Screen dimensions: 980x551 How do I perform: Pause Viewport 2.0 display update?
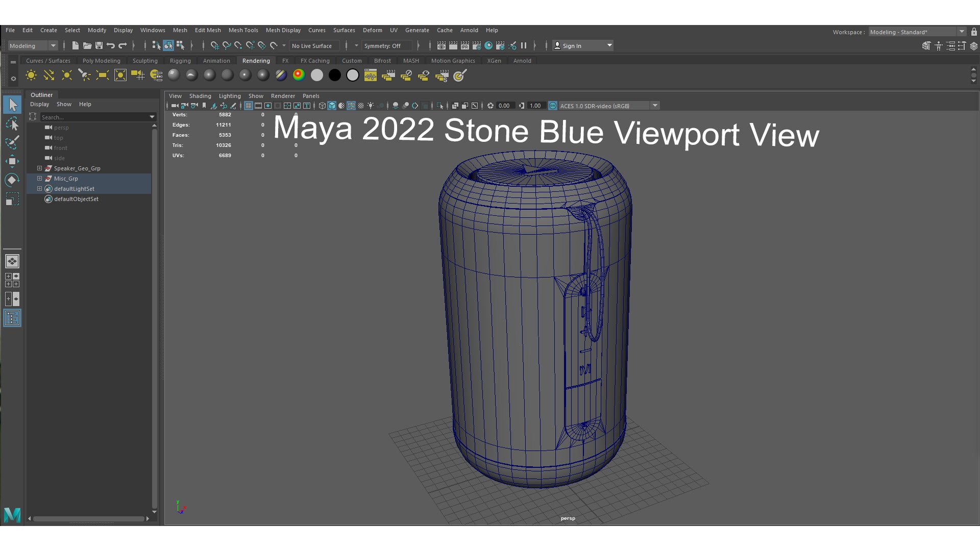(524, 45)
